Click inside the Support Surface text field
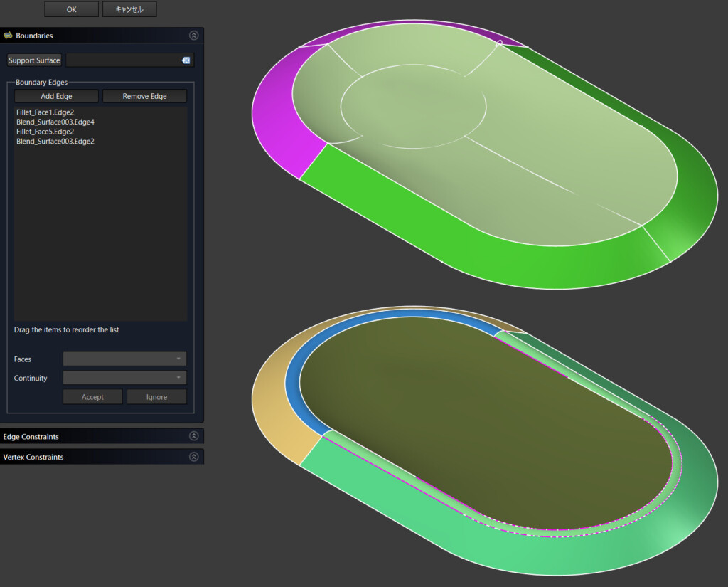This screenshot has width=728, height=587. [122, 60]
